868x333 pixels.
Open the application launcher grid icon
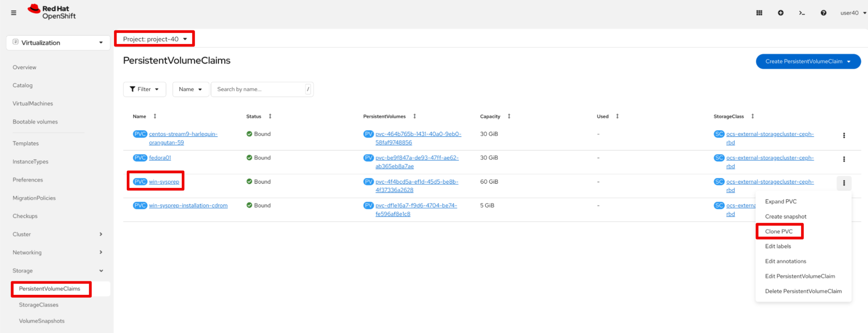point(759,13)
